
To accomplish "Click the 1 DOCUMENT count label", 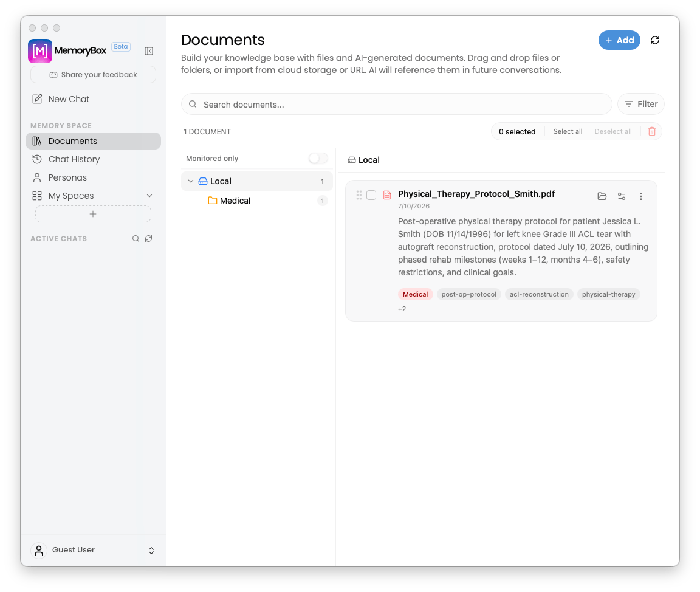I will 207,132.
